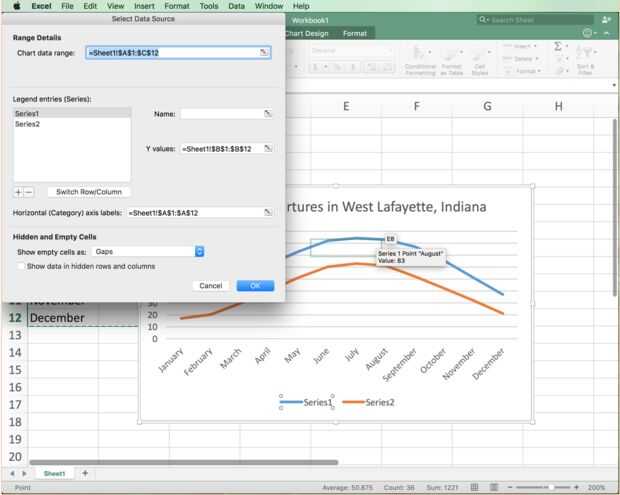Select column E header
Viewport: 620px width, 495px height.
pyautogui.click(x=346, y=106)
